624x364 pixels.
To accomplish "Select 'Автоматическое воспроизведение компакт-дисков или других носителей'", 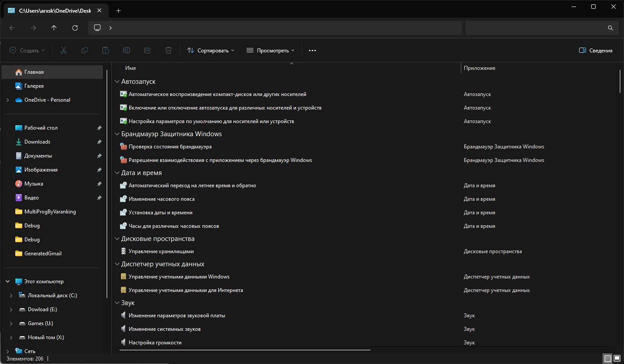I will click(x=217, y=94).
